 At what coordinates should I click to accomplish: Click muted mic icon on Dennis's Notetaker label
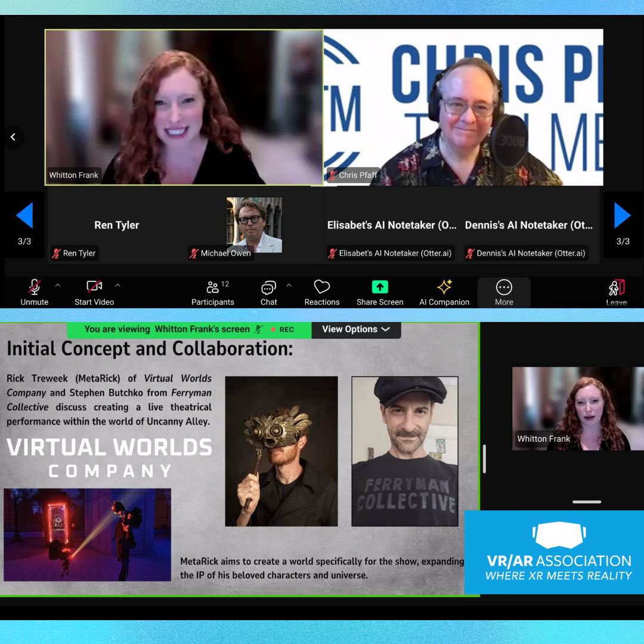point(470,253)
